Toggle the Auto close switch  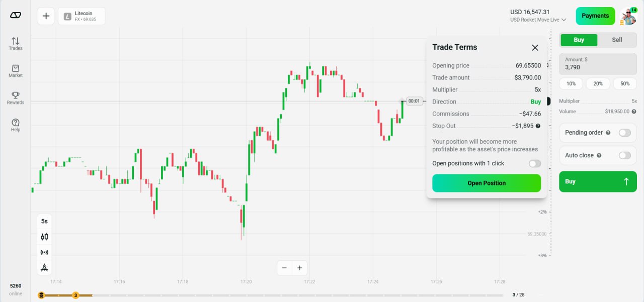(624, 155)
